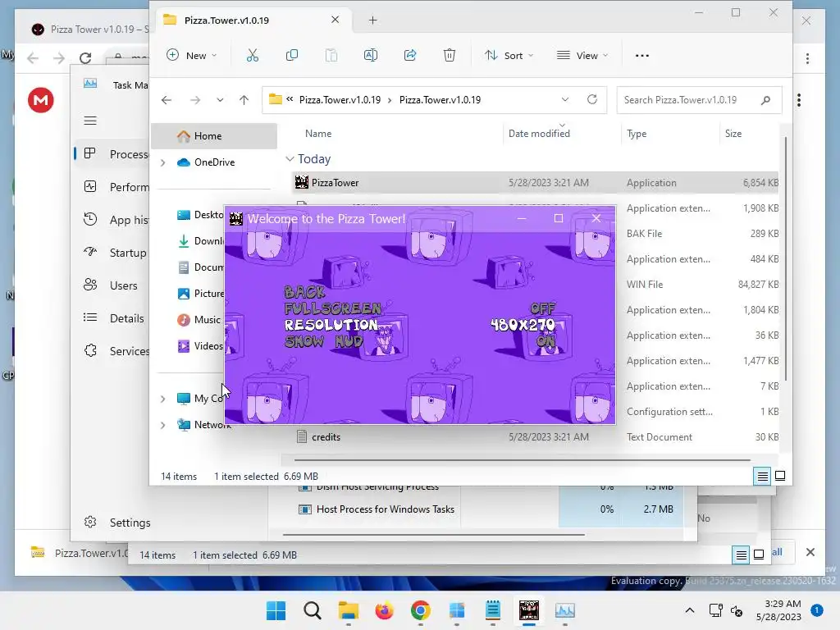The image size is (840, 630).
Task: Collapse the Today group in file list
Action: pos(290,159)
